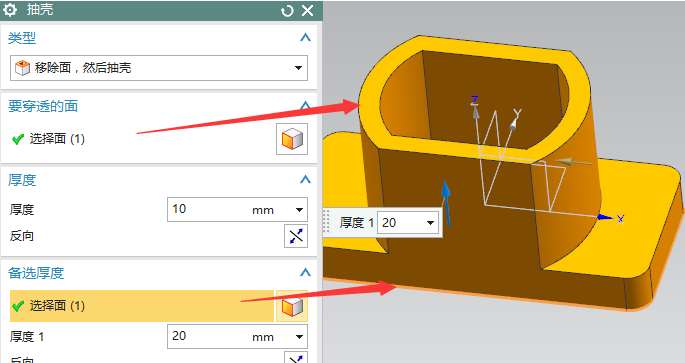Open the dropdown arrow beside the 厚度 10 mm field
Viewport: 685px width, 363px height.
(299, 210)
